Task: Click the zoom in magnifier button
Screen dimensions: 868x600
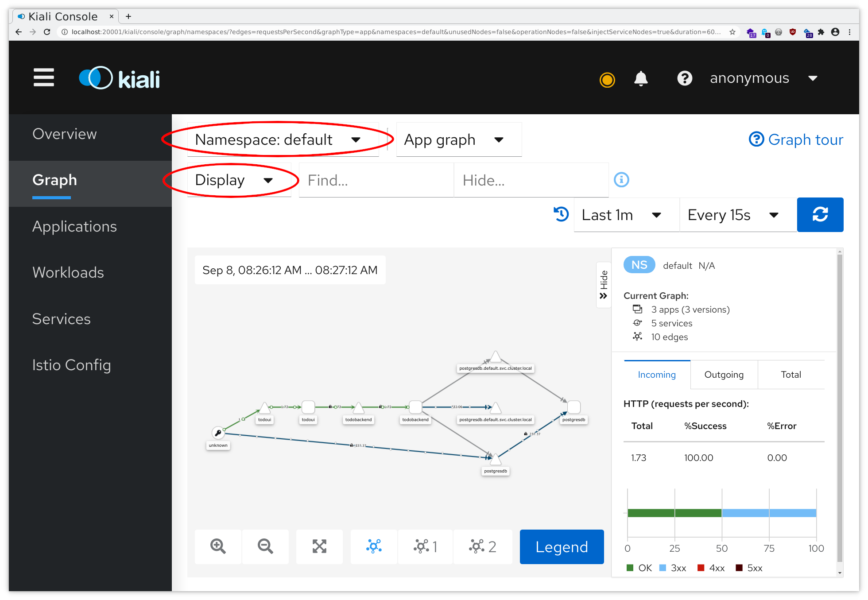Action: click(218, 546)
